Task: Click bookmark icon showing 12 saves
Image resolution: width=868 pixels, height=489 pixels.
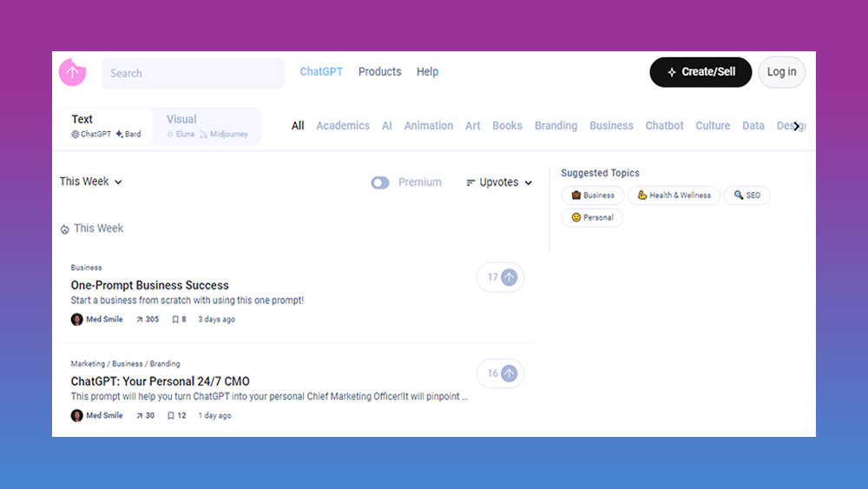Action: click(171, 416)
